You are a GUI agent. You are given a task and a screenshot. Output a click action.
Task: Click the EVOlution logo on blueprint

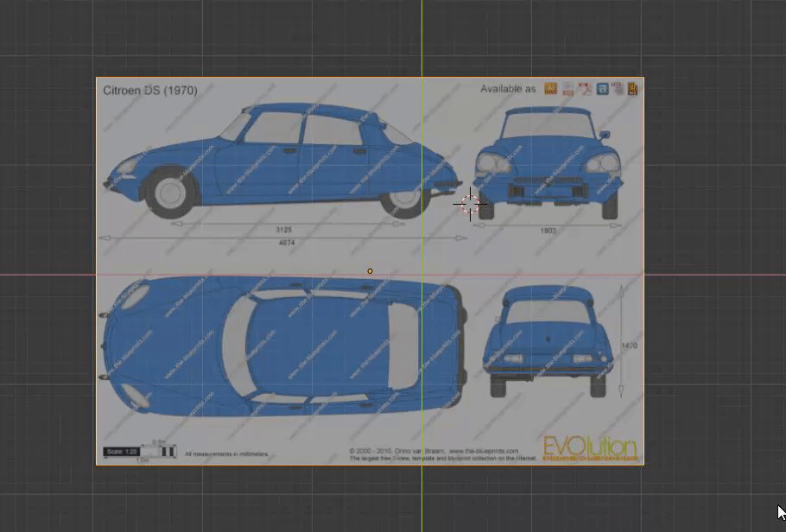590,447
